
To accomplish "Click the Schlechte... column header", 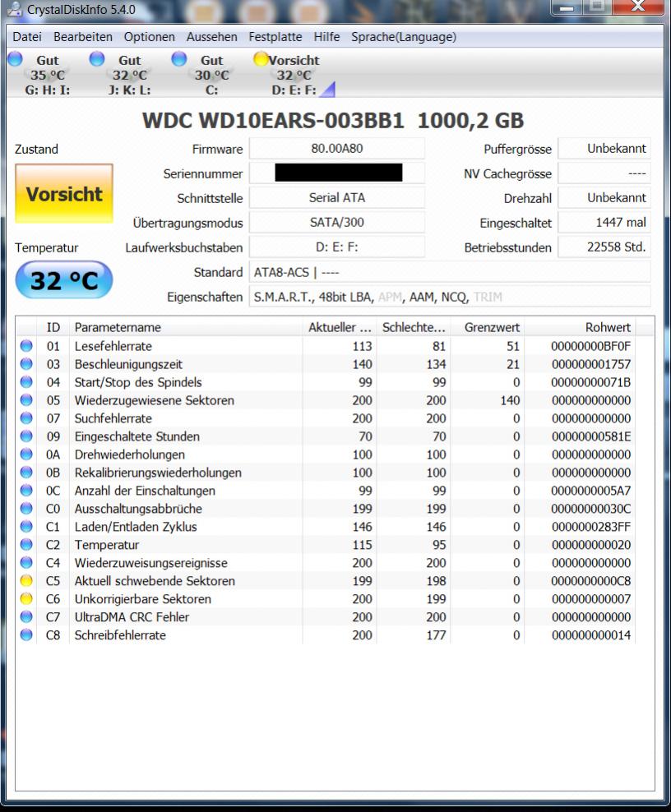I will click(x=414, y=327).
